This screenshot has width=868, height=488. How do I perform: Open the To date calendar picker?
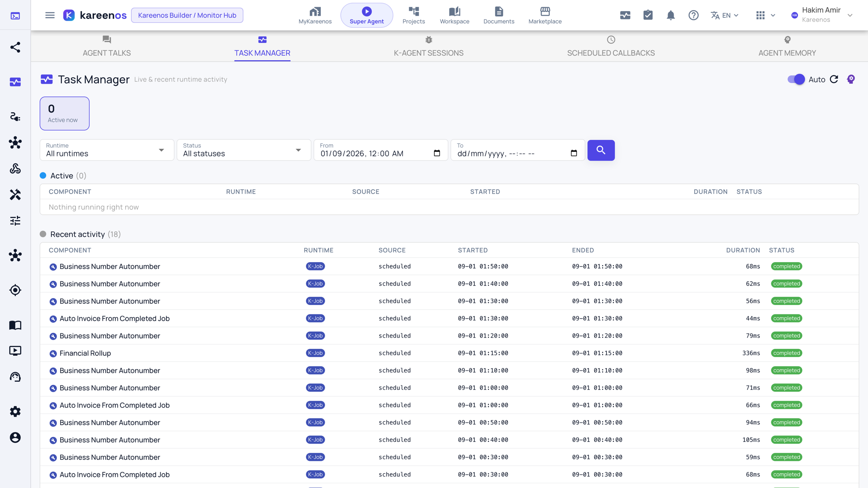point(574,153)
